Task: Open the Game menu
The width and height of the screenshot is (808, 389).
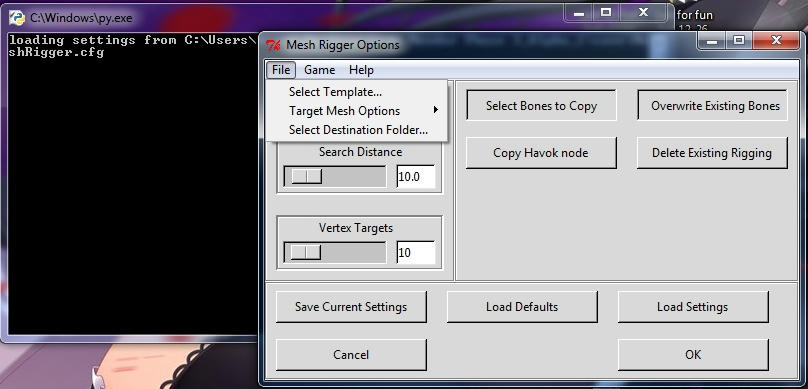Action: coord(319,70)
